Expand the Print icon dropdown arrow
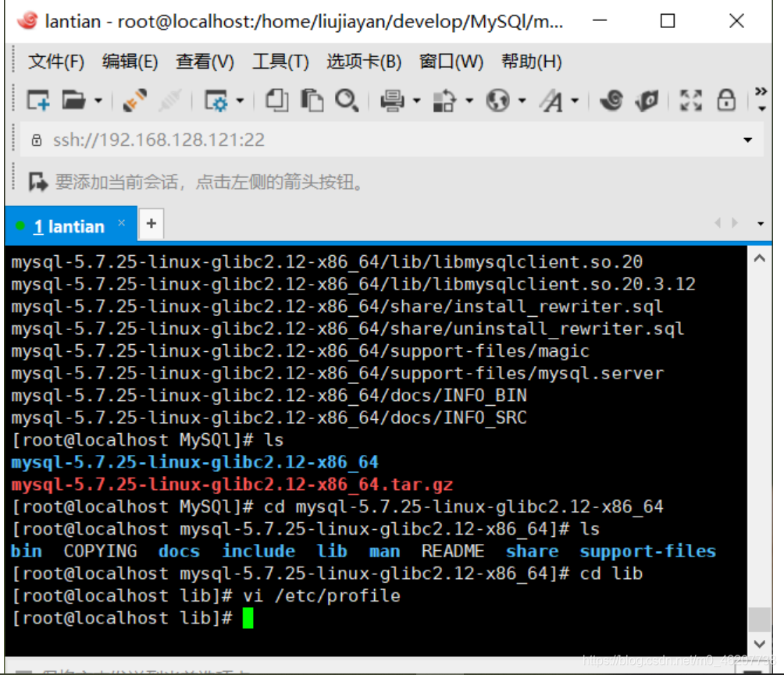 [416, 101]
